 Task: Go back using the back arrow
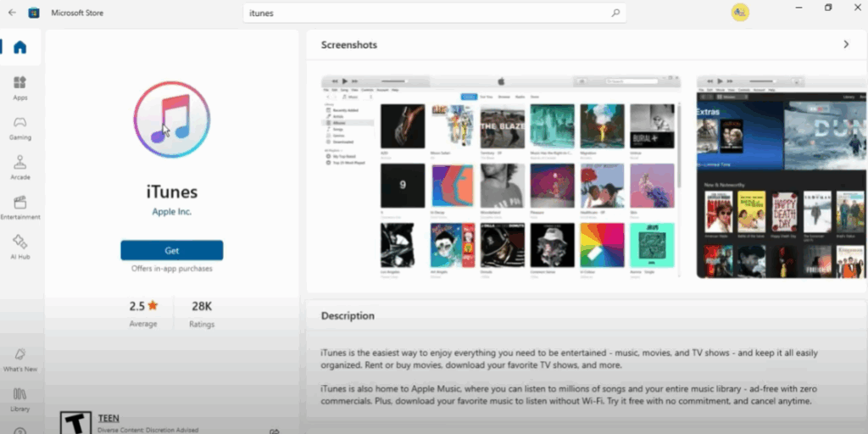click(12, 12)
